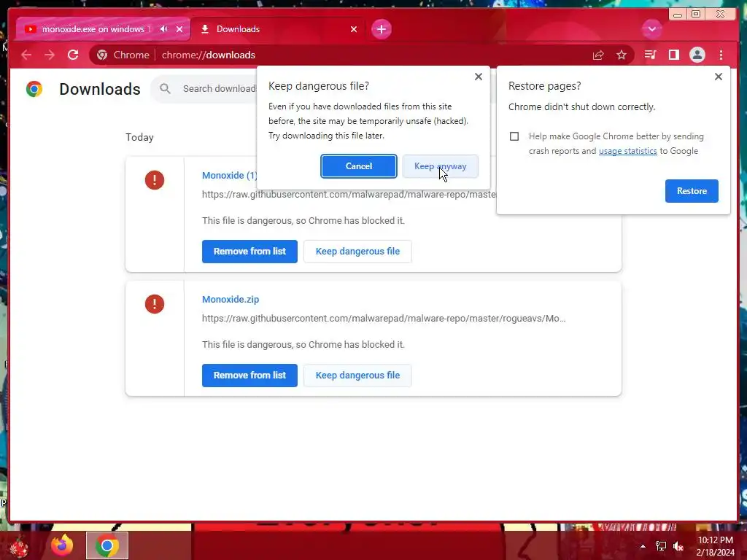Expand the tab search chevron
The height and width of the screenshot is (560, 747).
(x=651, y=29)
